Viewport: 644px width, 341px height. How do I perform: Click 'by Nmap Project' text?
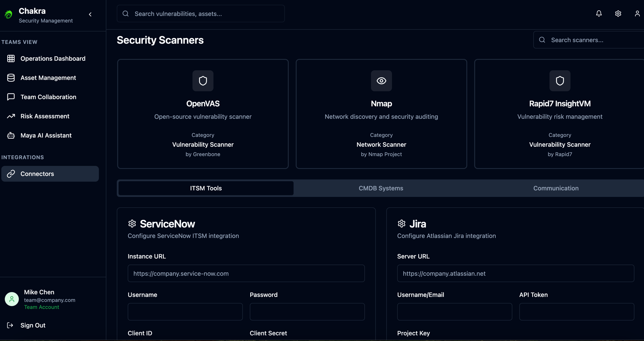(381, 154)
